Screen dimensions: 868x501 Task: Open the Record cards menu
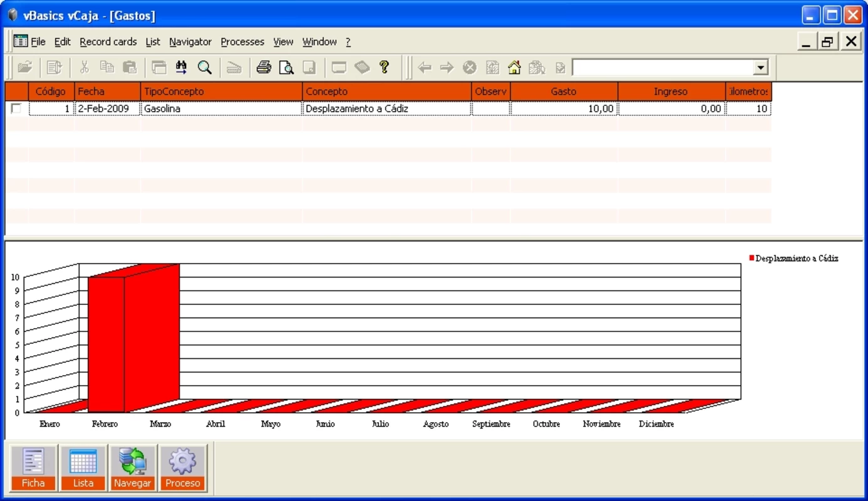tap(108, 42)
